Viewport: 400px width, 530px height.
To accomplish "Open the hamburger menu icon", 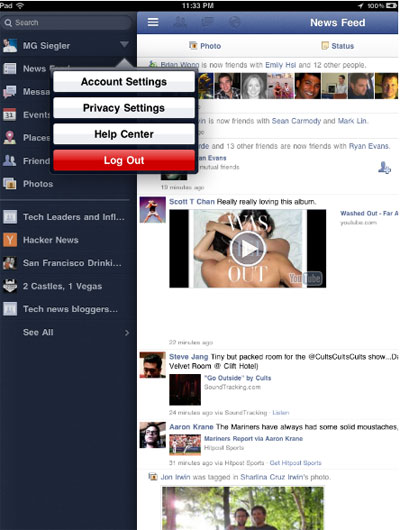I will (x=153, y=22).
